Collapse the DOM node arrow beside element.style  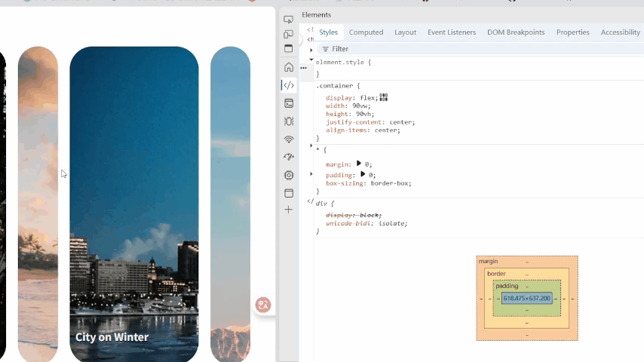(311, 60)
